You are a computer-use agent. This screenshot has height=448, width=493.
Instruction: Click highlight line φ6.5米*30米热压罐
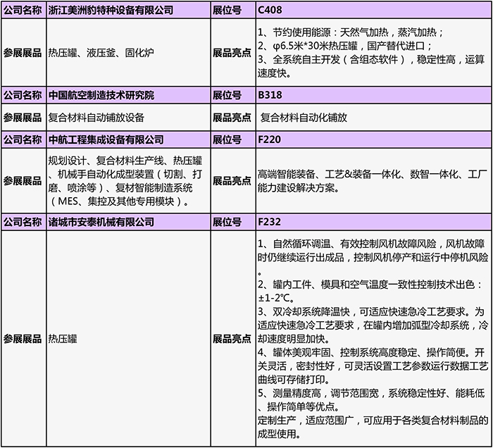pyautogui.click(x=345, y=46)
